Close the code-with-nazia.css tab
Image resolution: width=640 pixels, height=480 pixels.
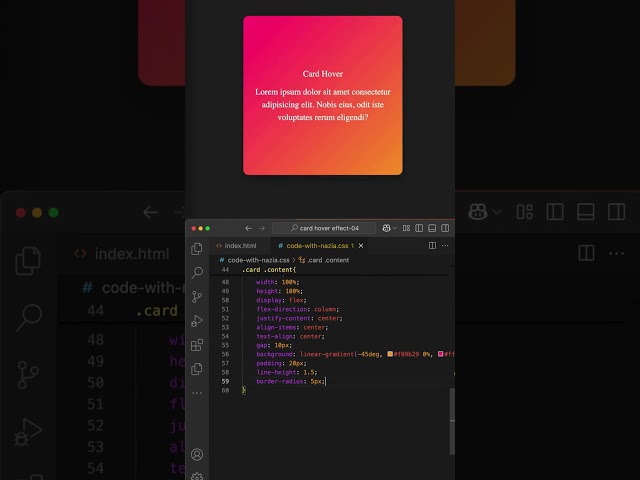pyautogui.click(x=361, y=246)
